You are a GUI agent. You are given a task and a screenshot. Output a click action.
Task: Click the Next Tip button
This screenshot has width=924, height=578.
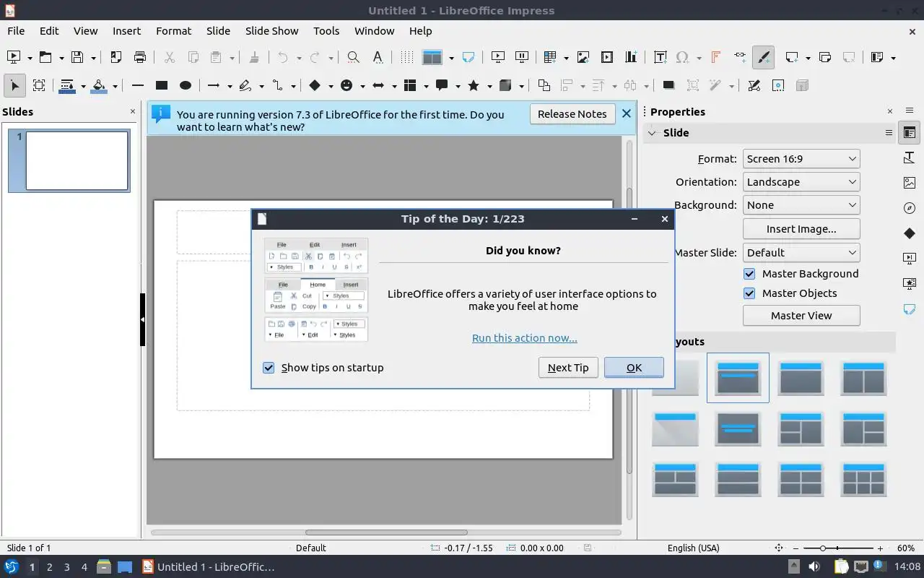click(568, 368)
